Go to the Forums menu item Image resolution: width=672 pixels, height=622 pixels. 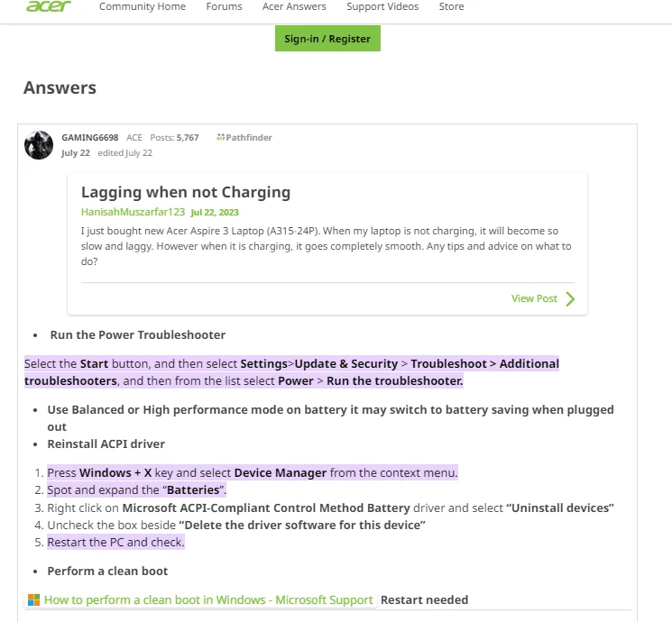pos(224,6)
